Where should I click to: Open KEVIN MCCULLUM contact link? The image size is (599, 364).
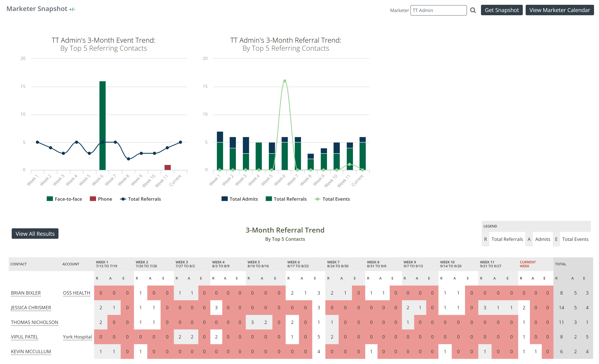(31, 351)
